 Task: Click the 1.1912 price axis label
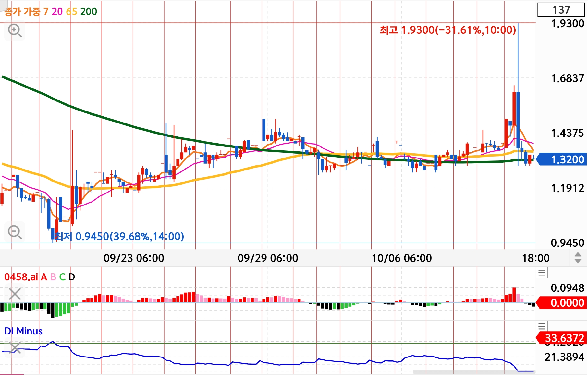568,188
